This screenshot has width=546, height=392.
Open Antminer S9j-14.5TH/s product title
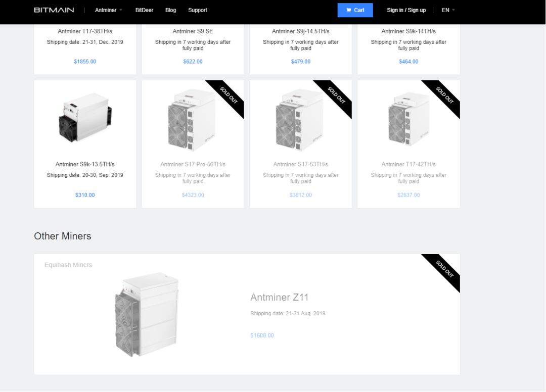pyautogui.click(x=301, y=31)
